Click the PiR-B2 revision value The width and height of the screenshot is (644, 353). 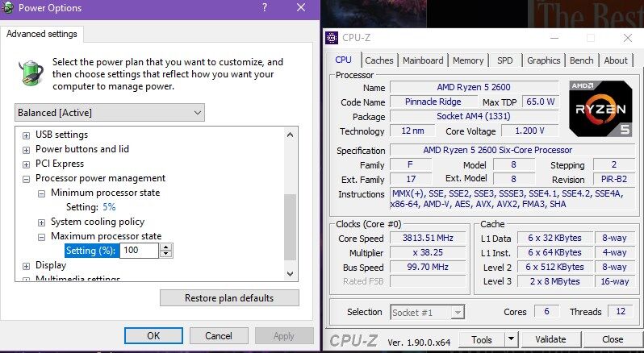tap(614, 179)
